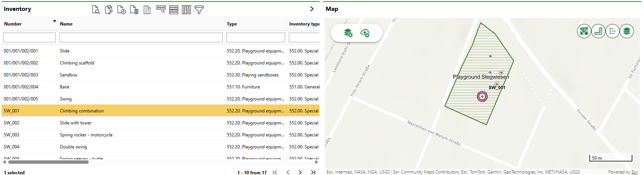
Task: Open the Esri link in attribution
Action: pos(635,172)
